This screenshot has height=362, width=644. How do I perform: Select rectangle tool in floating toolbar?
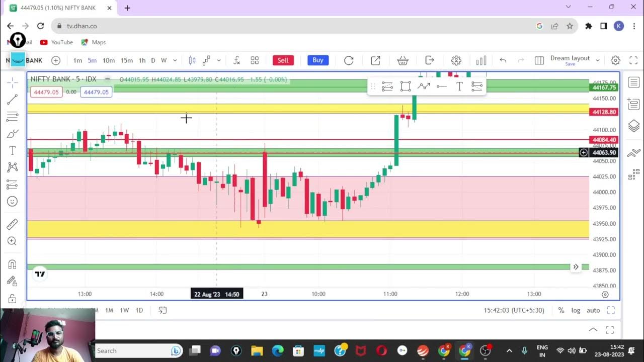point(406,86)
